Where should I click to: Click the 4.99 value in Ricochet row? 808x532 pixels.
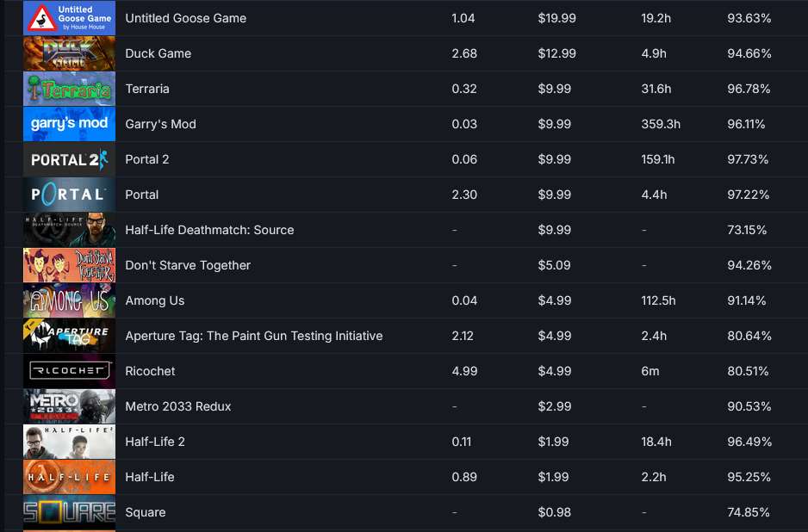pos(463,371)
